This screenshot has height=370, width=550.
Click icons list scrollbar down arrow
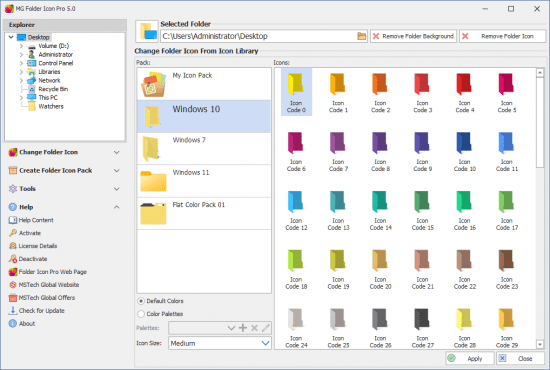click(540, 345)
